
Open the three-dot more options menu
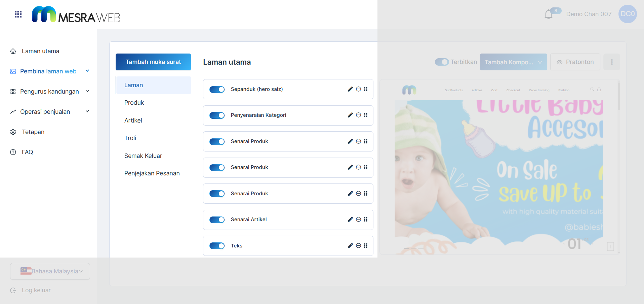(x=611, y=62)
